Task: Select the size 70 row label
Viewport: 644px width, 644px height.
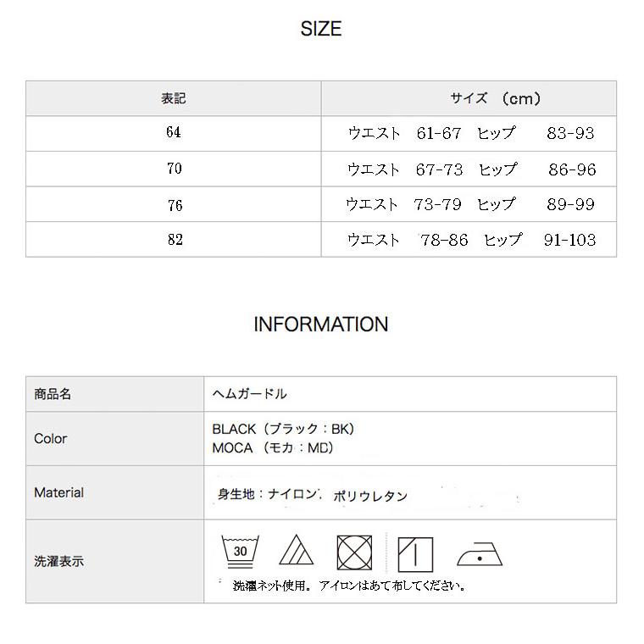Action: tap(174, 169)
